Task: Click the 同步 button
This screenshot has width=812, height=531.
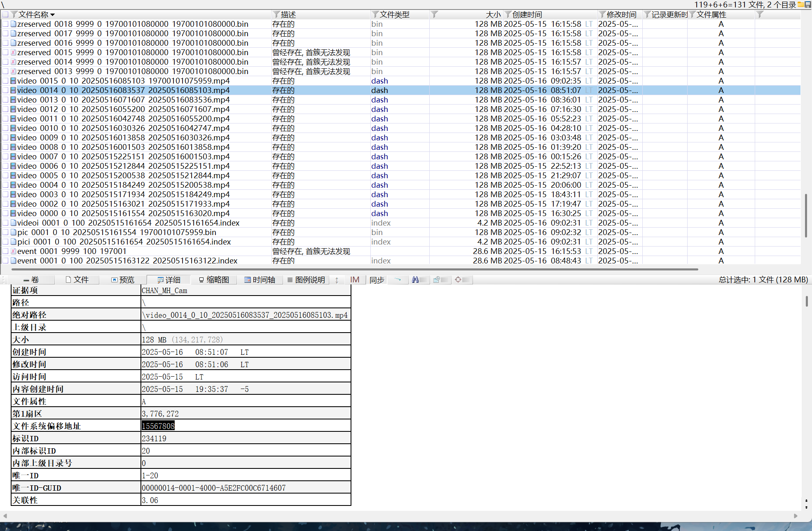Action: pos(377,280)
